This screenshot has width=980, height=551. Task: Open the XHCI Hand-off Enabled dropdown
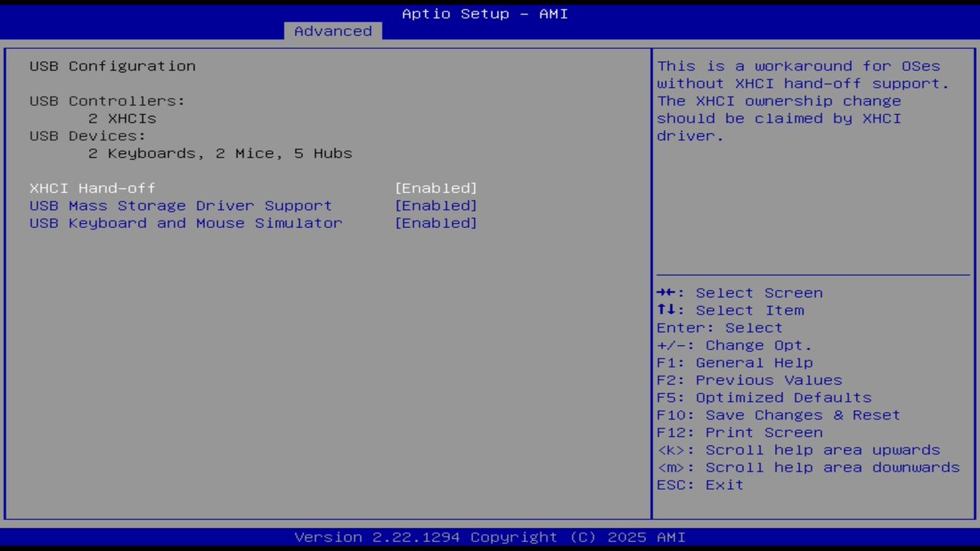coord(436,187)
